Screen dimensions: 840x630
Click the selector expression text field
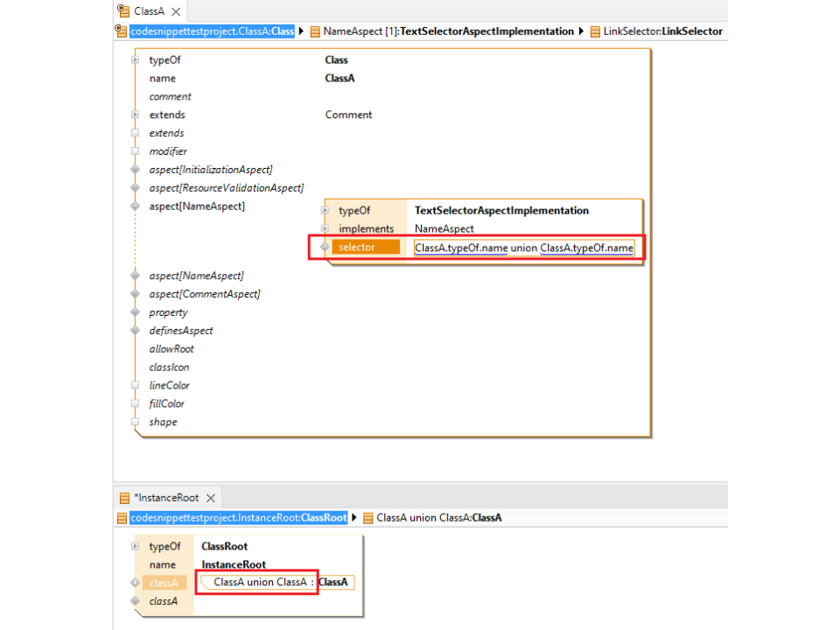point(523,248)
